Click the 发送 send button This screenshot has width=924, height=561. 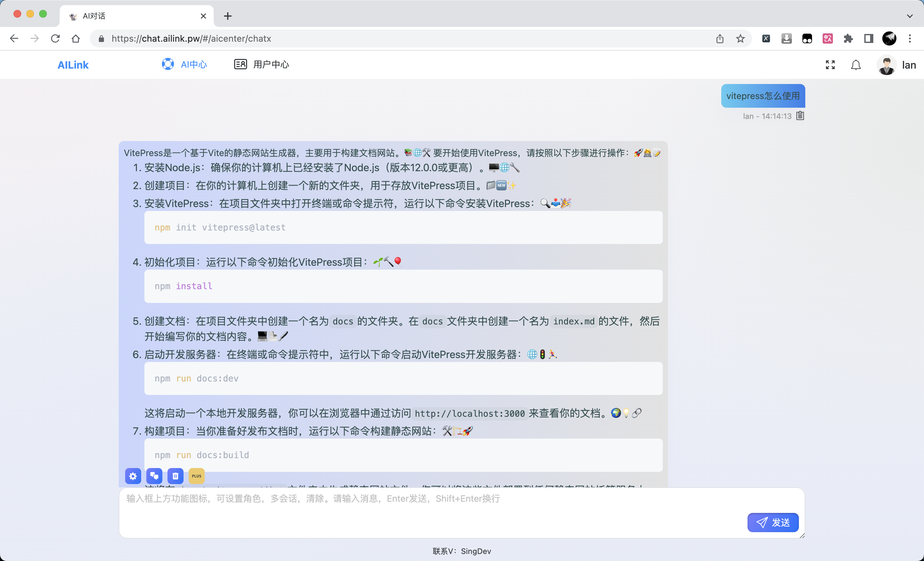773,522
